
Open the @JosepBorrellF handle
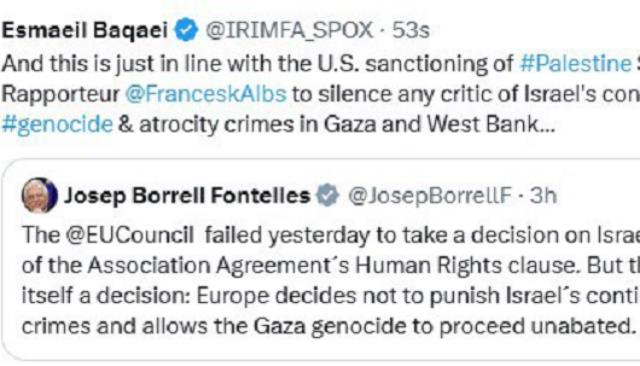click(430, 195)
